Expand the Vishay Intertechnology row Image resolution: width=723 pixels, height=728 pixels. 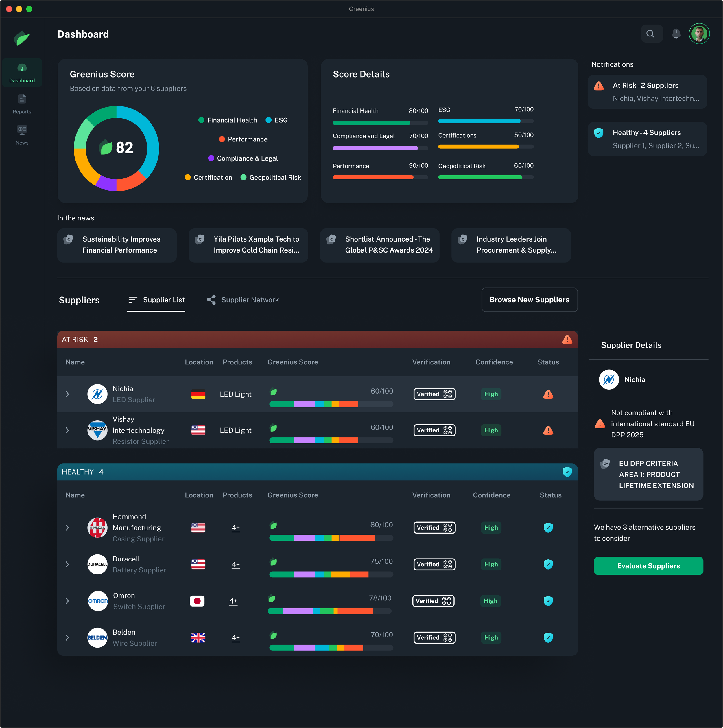[x=67, y=430]
